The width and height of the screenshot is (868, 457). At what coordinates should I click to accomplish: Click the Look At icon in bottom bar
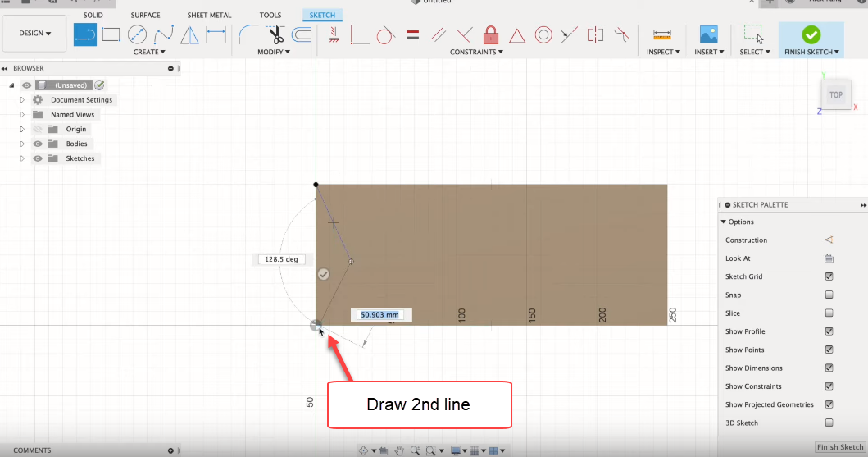(383, 451)
